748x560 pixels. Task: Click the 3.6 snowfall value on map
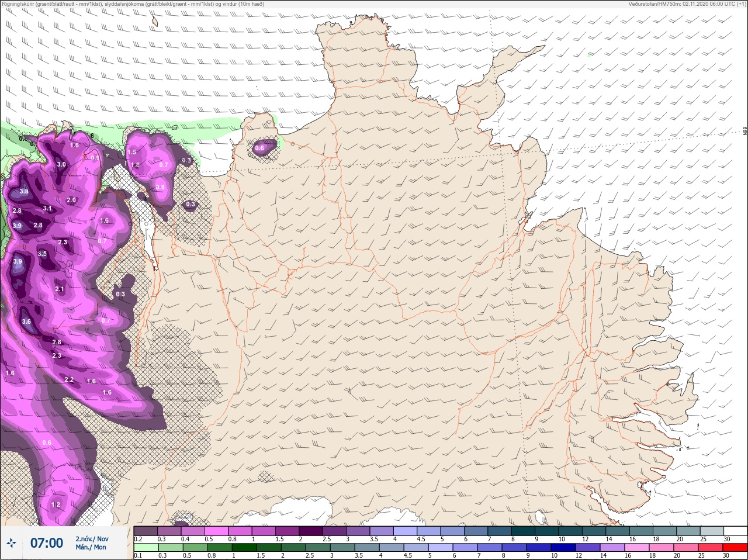pyautogui.click(x=26, y=322)
